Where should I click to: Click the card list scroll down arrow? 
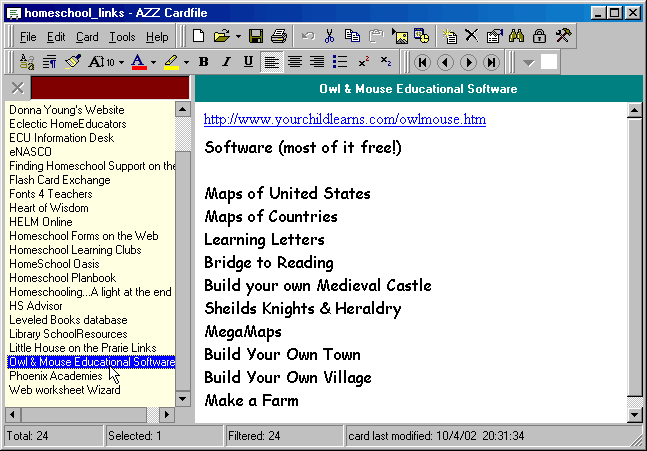coord(183,399)
